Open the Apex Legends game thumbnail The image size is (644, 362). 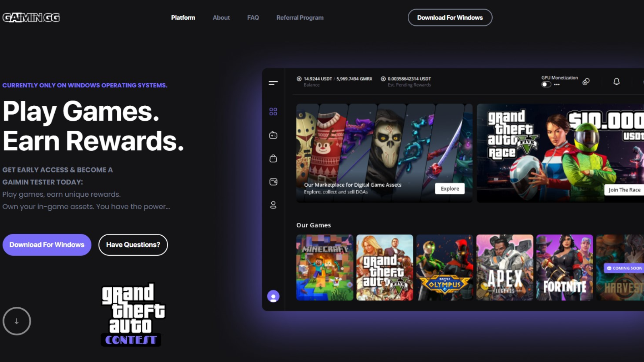(505, 267)
